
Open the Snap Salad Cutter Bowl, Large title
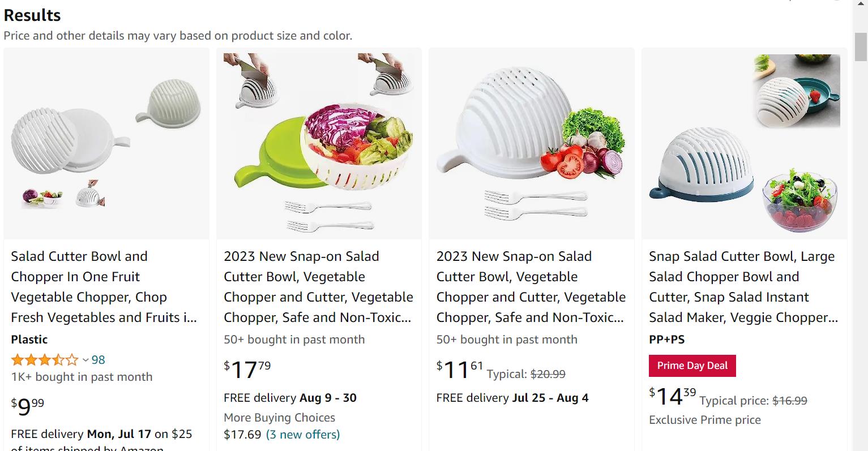click(x=743, y=287)
